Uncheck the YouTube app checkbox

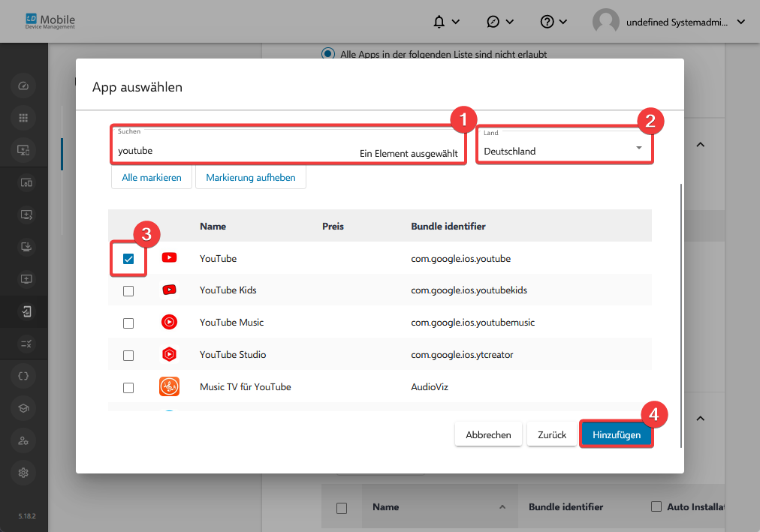click(128, 259)
